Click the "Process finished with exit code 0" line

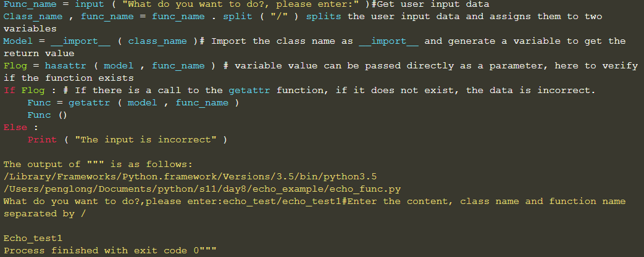tap(110, 251)
